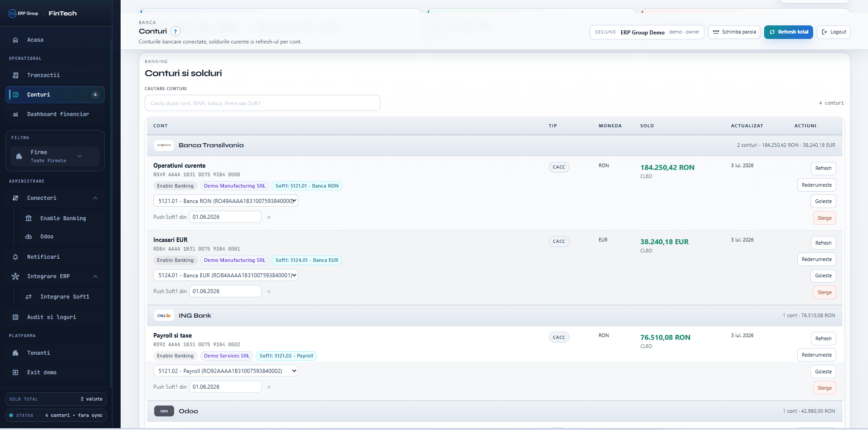The width and height of the screenshot is (868, 430).
Task: Open Soft1 account dropdown 5121.01 Banca RON
Action: 226,201
